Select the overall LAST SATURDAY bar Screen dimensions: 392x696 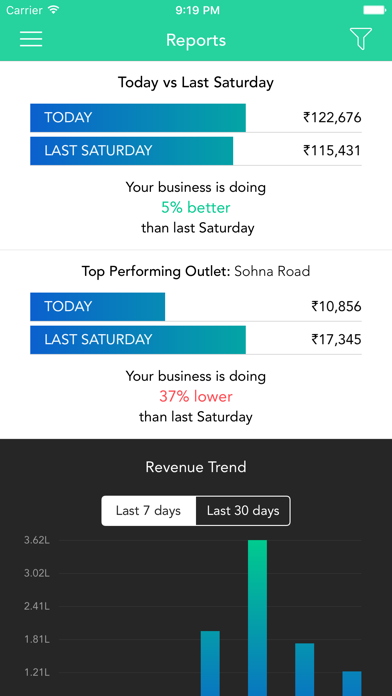tap(131, 151)
